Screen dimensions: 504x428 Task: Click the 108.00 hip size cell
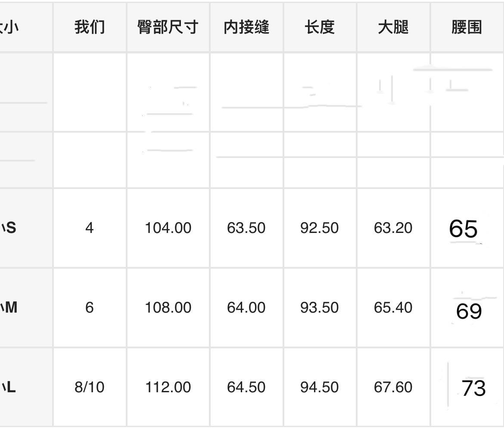coord(168,307)
